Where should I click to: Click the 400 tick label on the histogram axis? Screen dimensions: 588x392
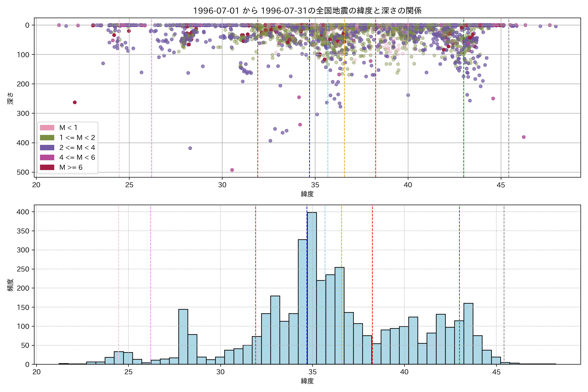(x=23, y=212)
